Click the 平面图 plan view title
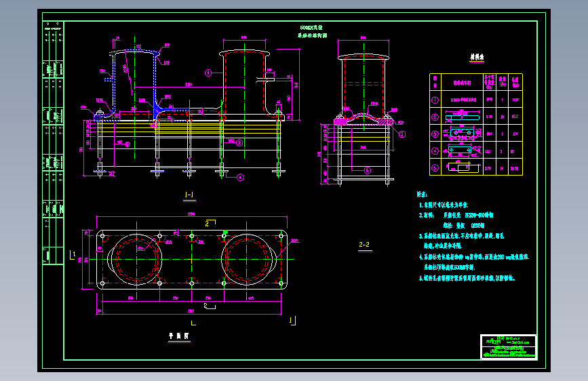Viewport: 588px width, 381px height. tap(179, 336)
